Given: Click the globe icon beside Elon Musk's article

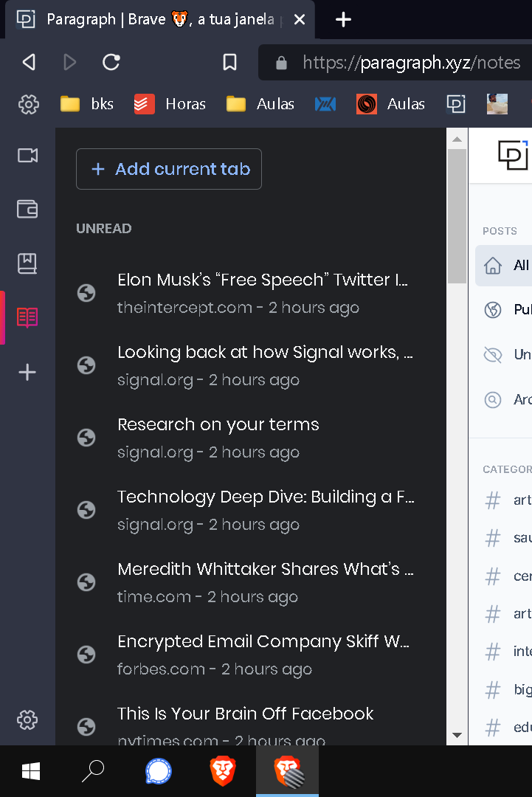Looking at the screenshot, I should point(86,293).
